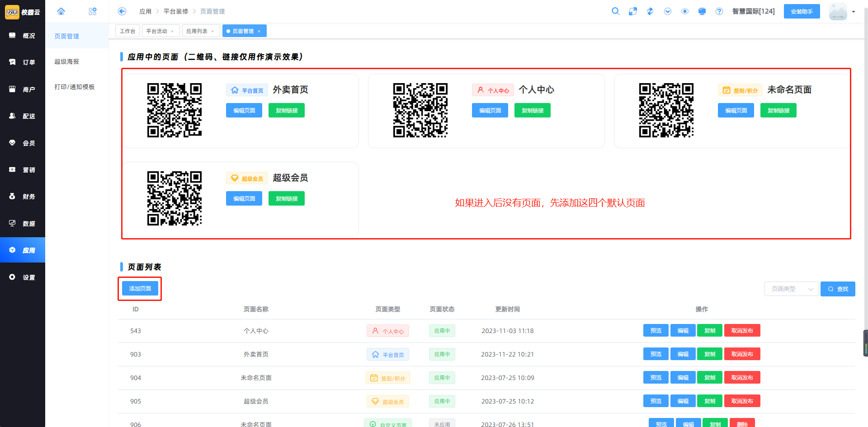The width and height of the screenshot is (868, 427).
Task: Open the 页面类型 filter dropdown
Action: tap(791, 289)
